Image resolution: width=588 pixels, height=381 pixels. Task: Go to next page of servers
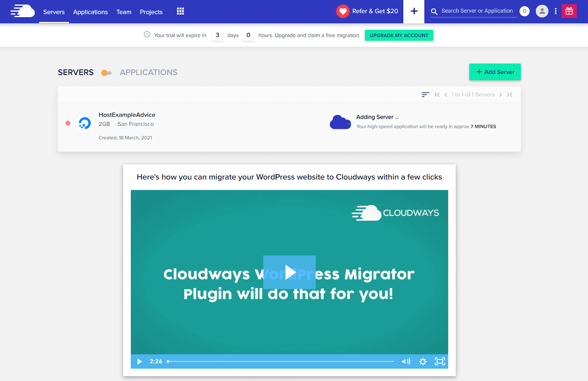tap(501, 95)
